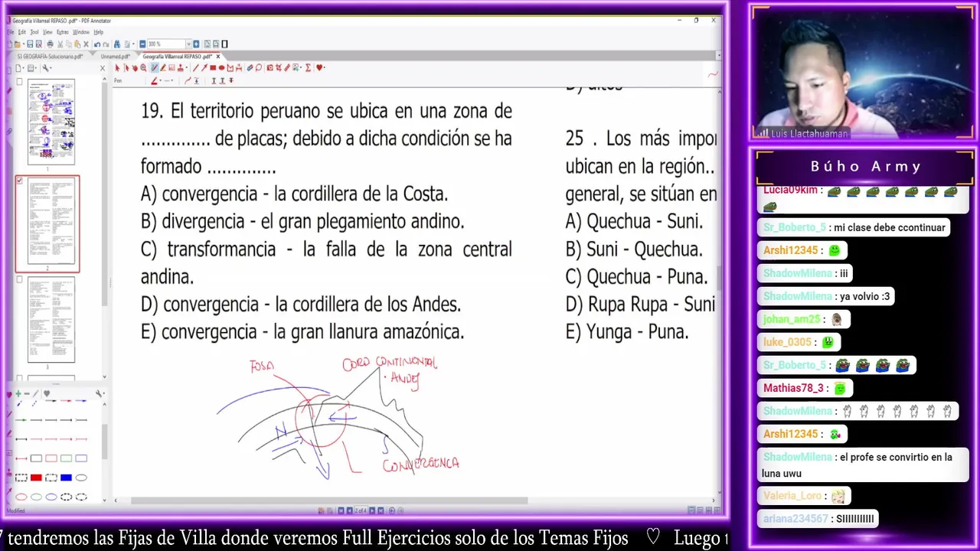Open the Edit menu
The image size is (980, 551).
click(x=22, y=32)
